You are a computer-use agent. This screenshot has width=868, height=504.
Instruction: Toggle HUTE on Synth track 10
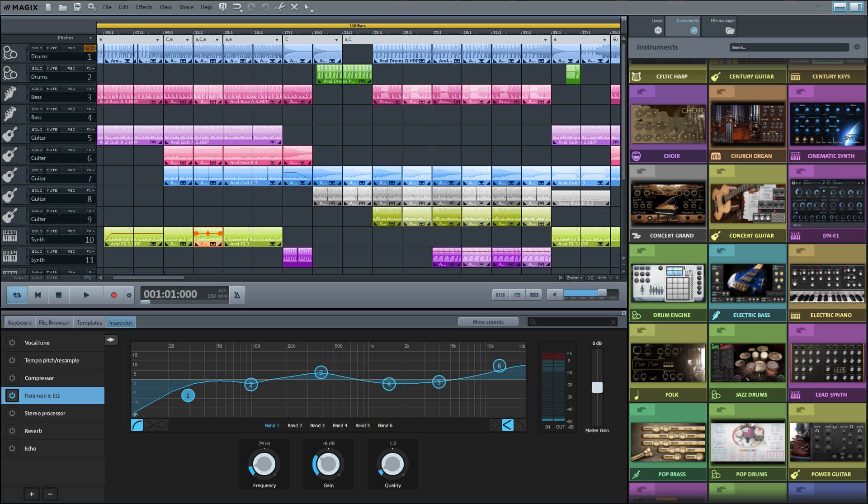54,231
